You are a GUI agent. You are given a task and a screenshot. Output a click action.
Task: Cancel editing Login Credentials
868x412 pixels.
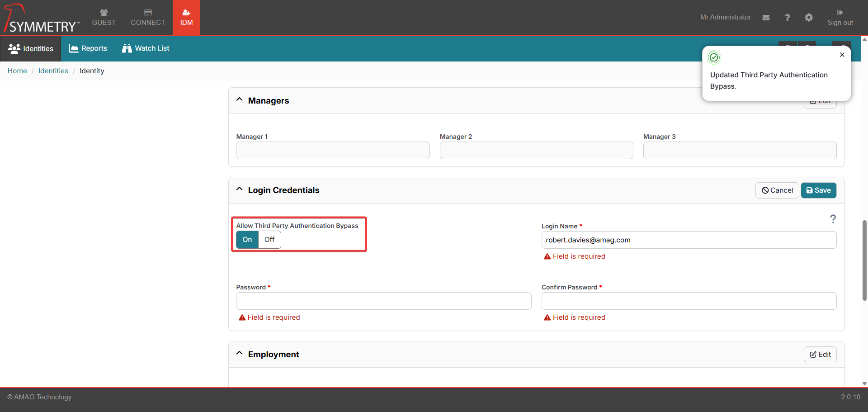777,190
